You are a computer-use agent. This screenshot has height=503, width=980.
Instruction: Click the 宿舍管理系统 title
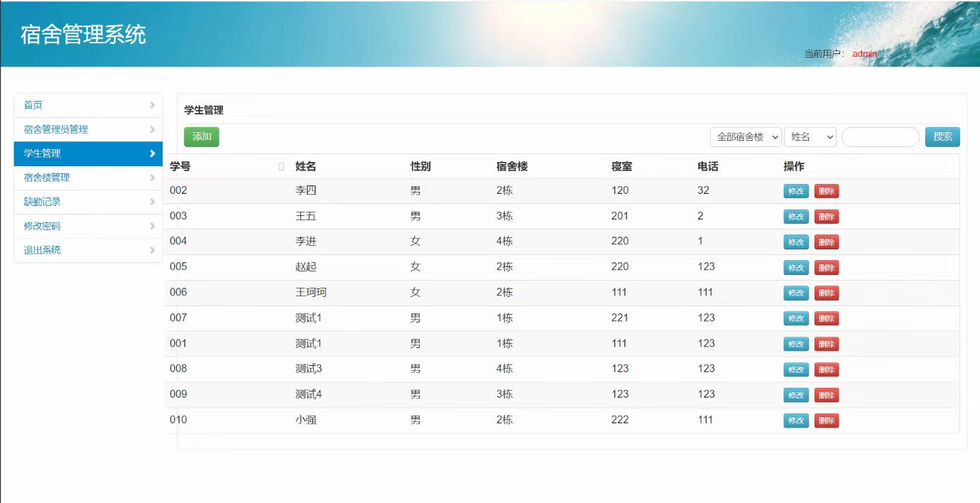click(84, 34)
